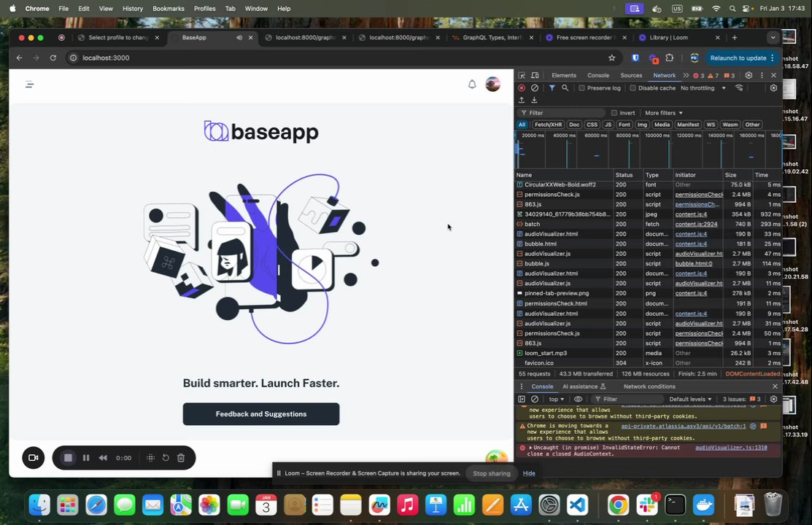812x525 pixels.
Task: Select the All request type filter
Action: pos(522,125)
